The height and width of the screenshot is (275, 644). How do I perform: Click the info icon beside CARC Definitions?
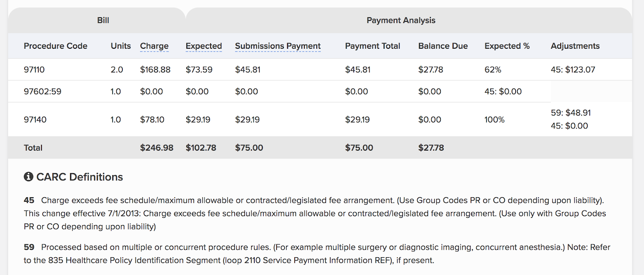pos(28,177)
